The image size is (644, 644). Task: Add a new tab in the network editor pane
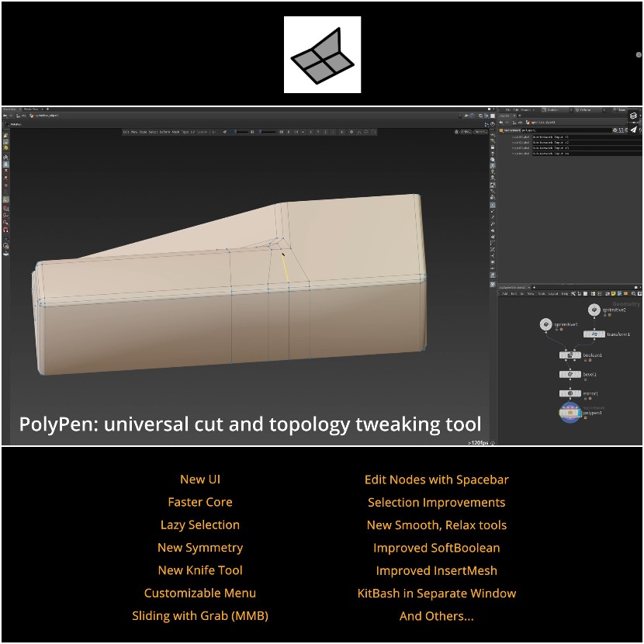point(534,288)
